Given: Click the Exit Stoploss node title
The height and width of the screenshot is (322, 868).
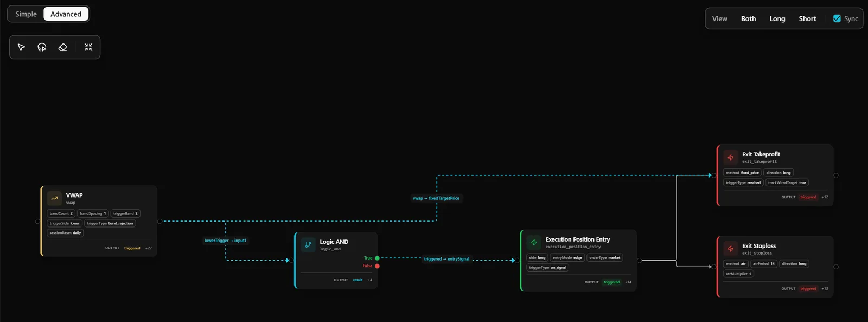Looking at the screenshot, I should (x=759, y=246).
